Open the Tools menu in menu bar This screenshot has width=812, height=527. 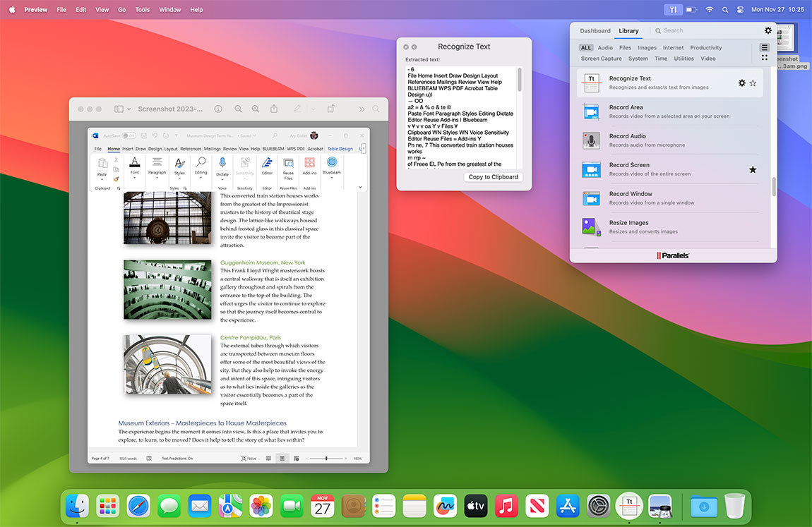click(x=142, y=10)
